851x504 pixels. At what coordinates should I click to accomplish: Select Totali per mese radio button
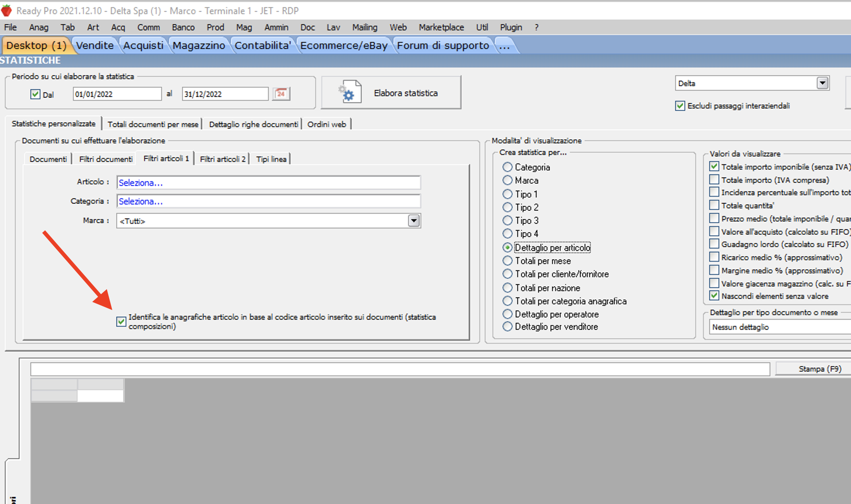(507, 261)
